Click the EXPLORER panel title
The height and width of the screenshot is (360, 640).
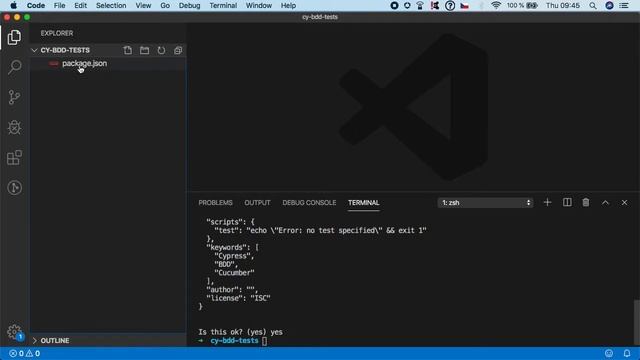point(57,33)
